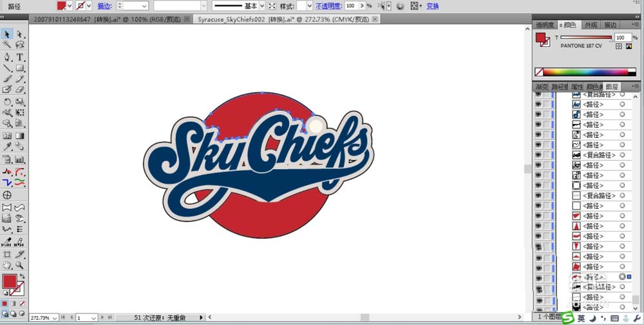
Task: Open the fill color dropdown arrow
Action: [x=70, y=6]
